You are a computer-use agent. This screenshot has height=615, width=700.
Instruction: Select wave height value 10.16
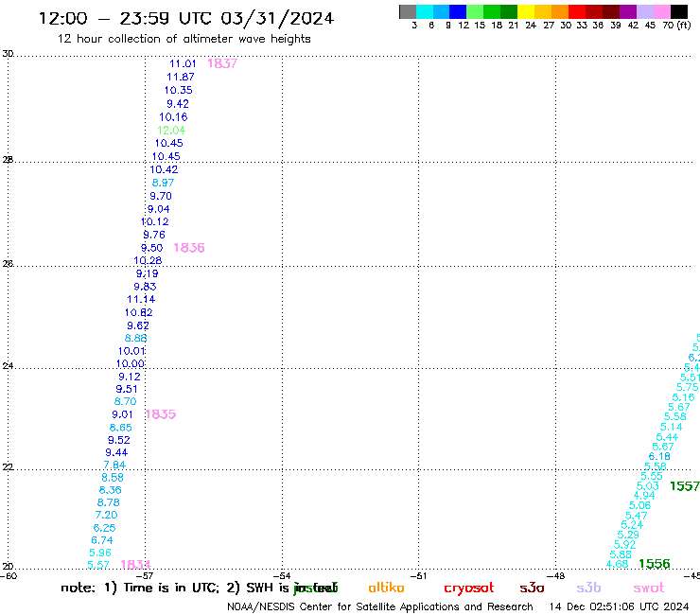click(173, 117)
